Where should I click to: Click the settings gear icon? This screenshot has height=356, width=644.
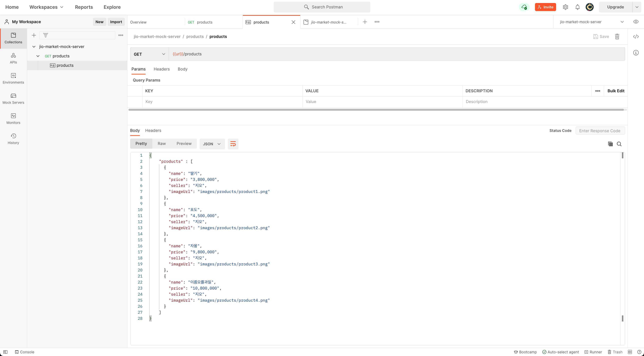pos(565,7)
